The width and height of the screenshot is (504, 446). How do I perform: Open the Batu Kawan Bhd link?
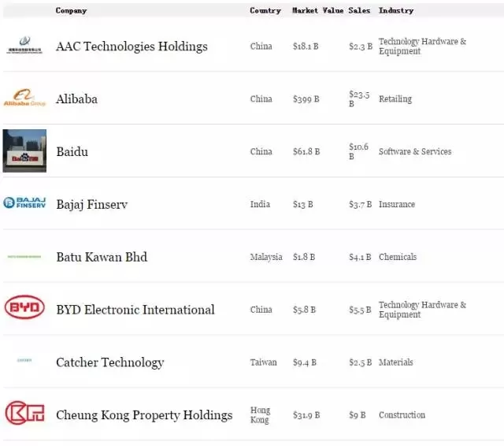pyautogui.click(x=102, y=257)
